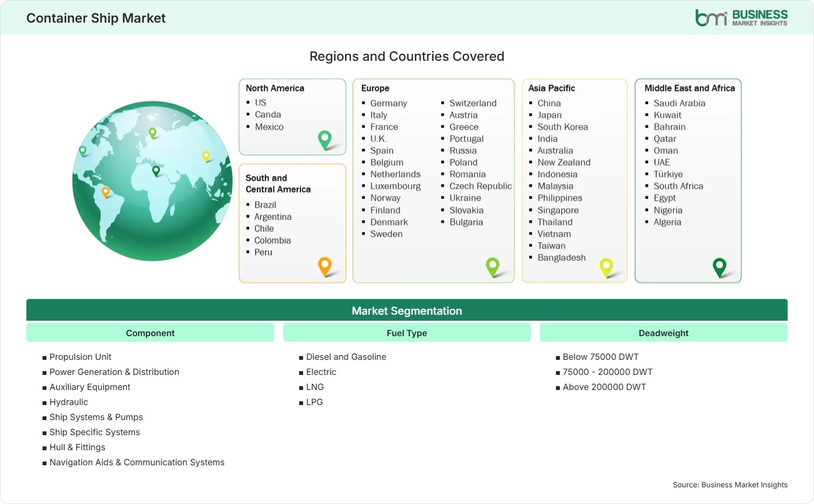Click Bangladesh in Asia Pacific list

point(562,258)
